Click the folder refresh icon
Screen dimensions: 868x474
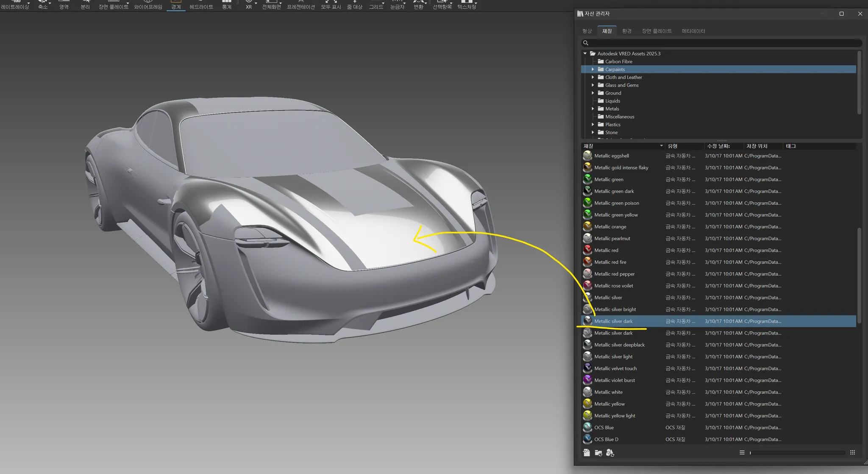pos(598,453)
